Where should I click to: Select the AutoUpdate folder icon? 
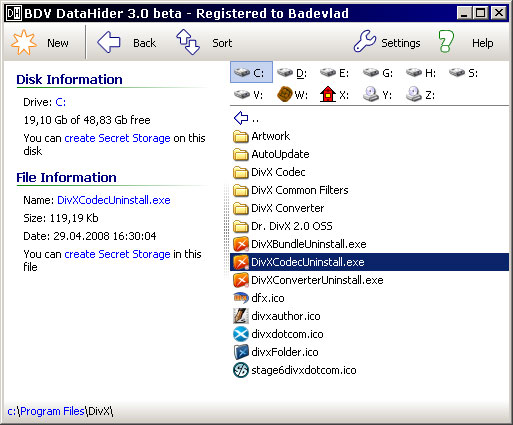(x=241, y=155)
